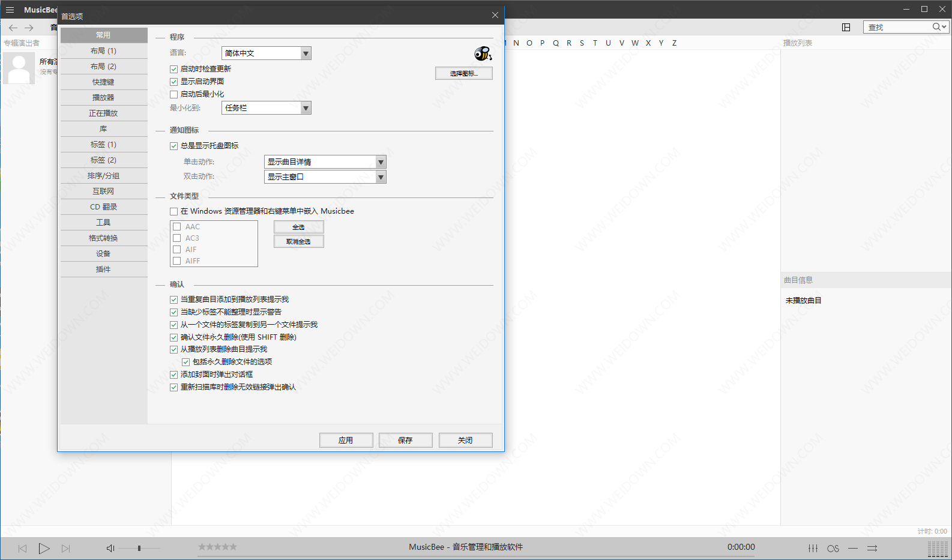This screenshot has height=560, width=952.
Task: Check the AC3 file type
Action: 177,238
